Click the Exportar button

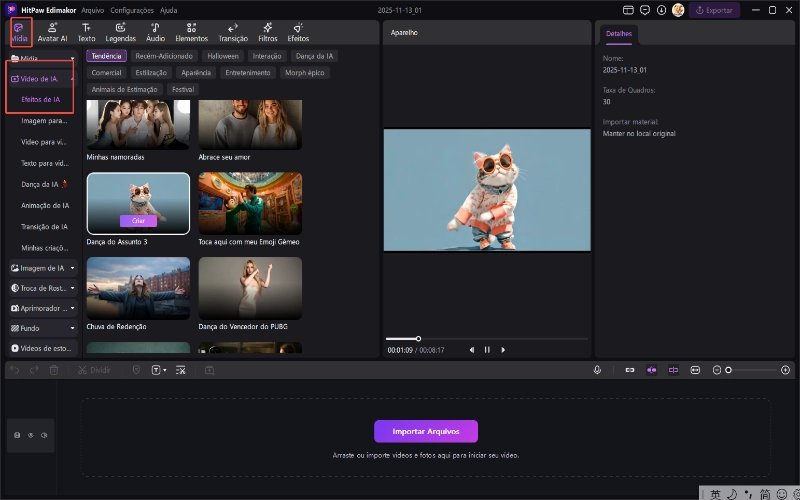coord(715,10)
